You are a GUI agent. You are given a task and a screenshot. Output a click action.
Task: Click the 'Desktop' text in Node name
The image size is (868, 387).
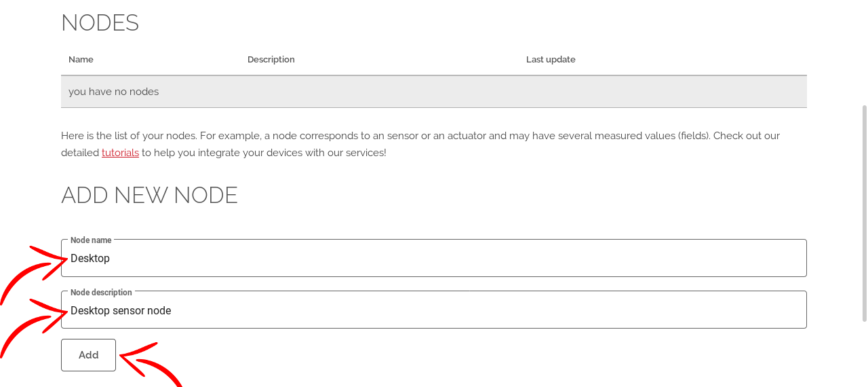90,259
